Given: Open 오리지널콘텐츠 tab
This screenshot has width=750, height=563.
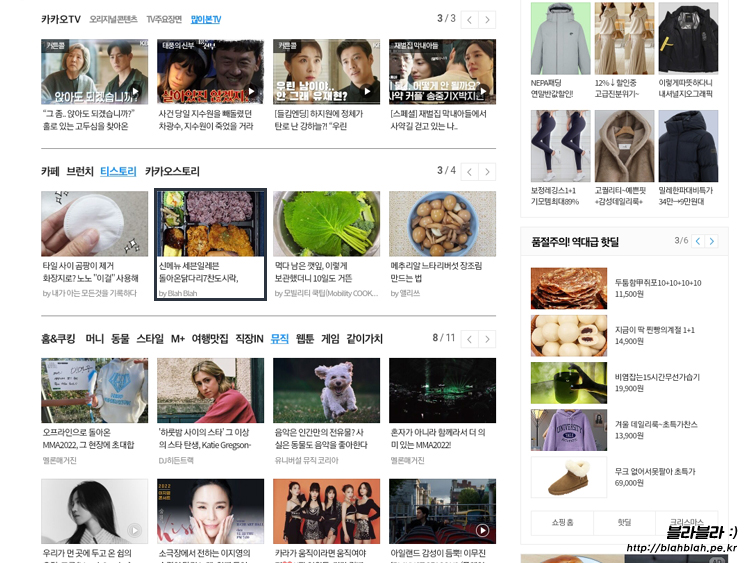Looking at the screenshot, I should tap(113, 19).
